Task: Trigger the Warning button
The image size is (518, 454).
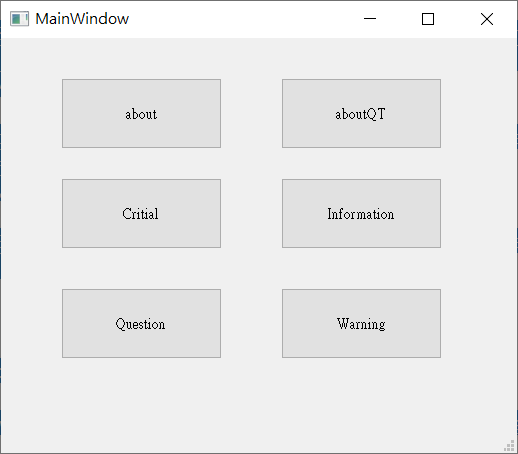Action: pos(361,323)
